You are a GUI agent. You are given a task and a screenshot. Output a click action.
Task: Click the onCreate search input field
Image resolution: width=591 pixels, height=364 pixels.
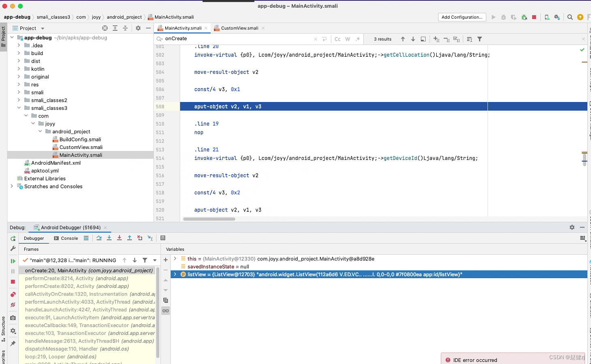pos(239,39)
